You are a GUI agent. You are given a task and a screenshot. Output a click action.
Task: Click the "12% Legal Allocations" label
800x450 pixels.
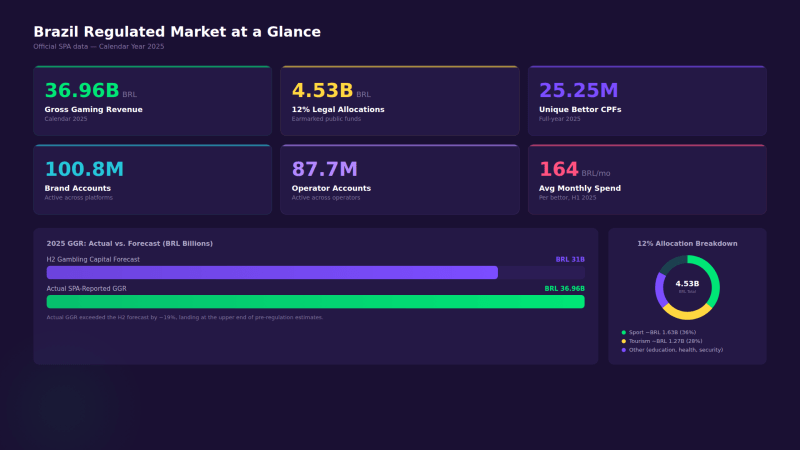coord(338,110)
